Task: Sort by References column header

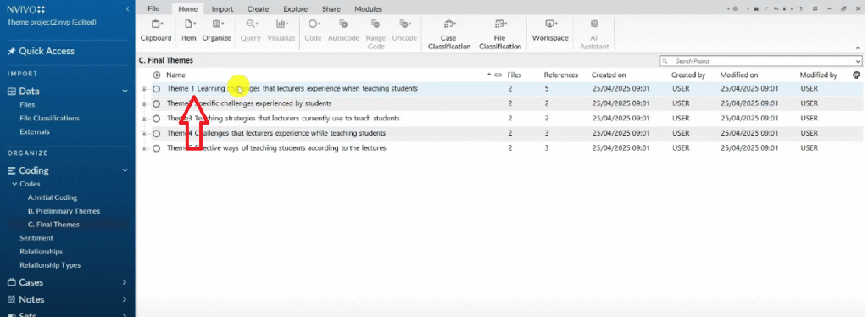Action: (561, 75)
